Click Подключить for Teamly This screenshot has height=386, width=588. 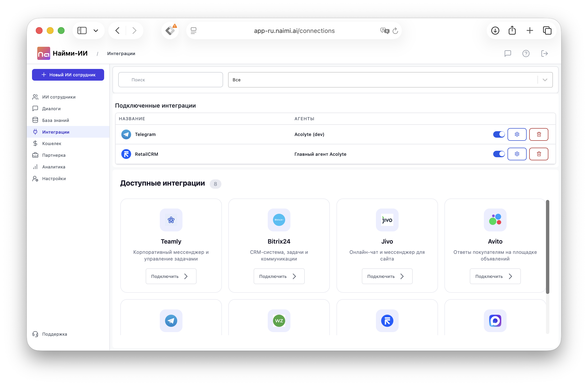coord(171,276)
